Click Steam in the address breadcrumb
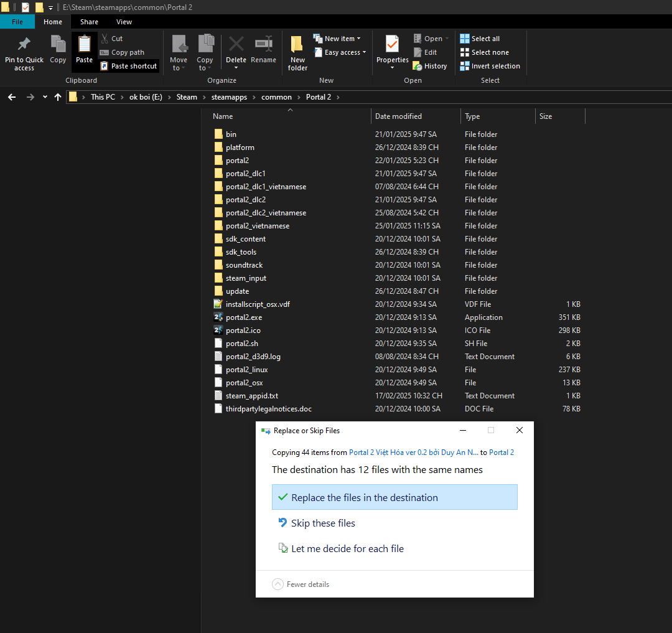This screenshot has height=633, width=672. pos(187,97)
